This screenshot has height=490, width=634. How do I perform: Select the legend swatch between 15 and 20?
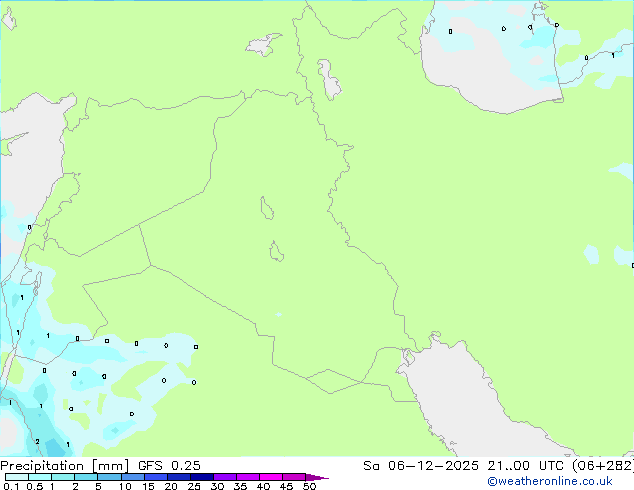156,477
